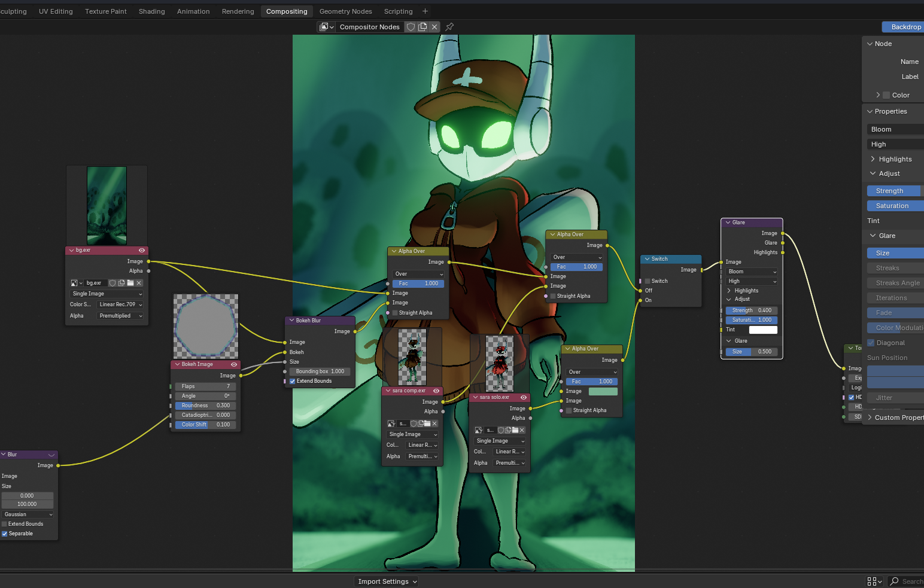Click the display mode icon in the bottom bar
The image size is (924, 588).
pyautogui.click(x=874, y=581)
